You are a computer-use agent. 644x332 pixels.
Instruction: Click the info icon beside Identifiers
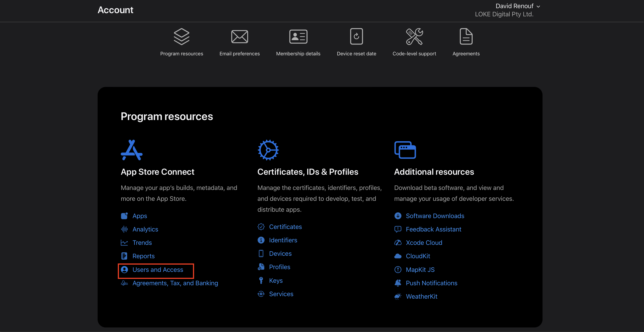pyautogui.click(x=261, y=240)
